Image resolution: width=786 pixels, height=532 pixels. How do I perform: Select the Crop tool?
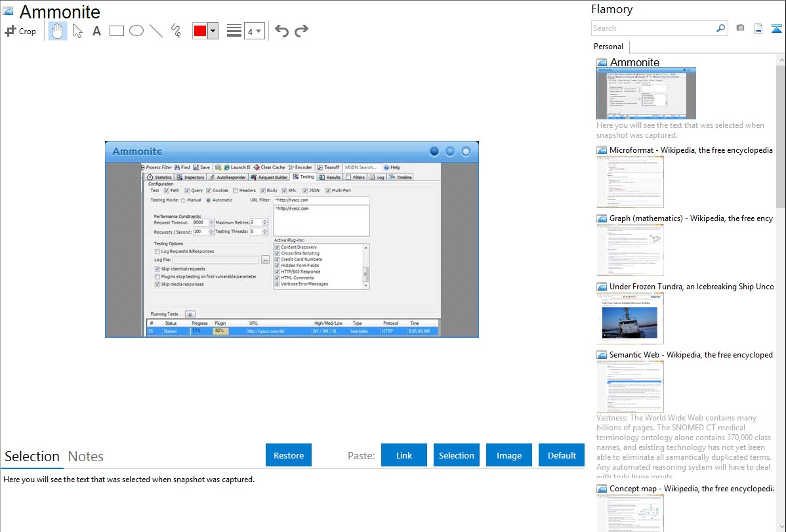(x=20, y=31)
